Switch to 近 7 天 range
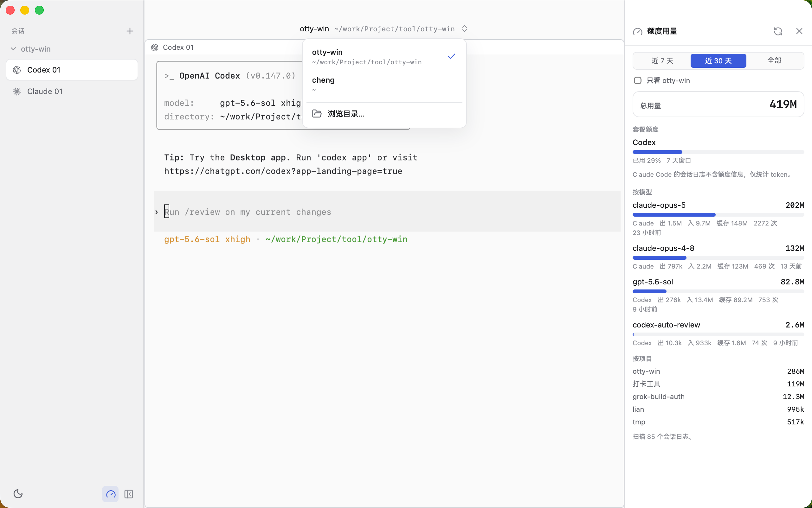 point(662,61)
